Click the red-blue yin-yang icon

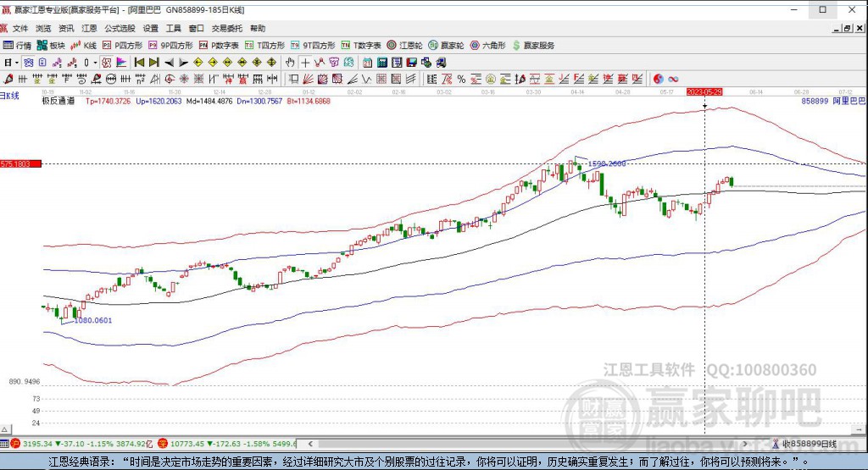pos(658,79)
